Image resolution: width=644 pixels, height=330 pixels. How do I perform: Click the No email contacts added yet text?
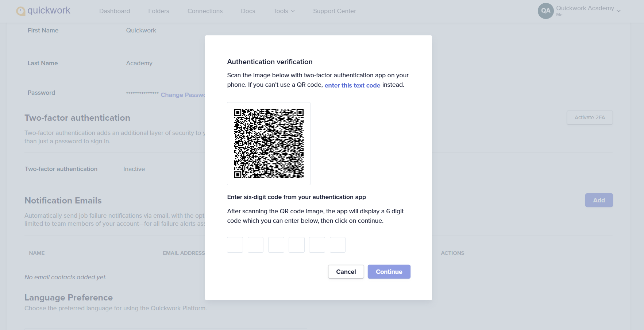tap(66, 277)
